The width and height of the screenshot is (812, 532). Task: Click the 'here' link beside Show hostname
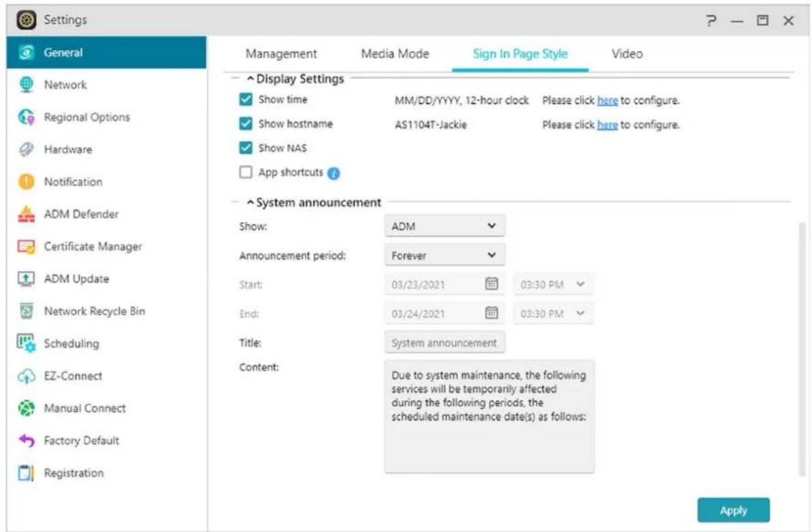tap(607, 125)
